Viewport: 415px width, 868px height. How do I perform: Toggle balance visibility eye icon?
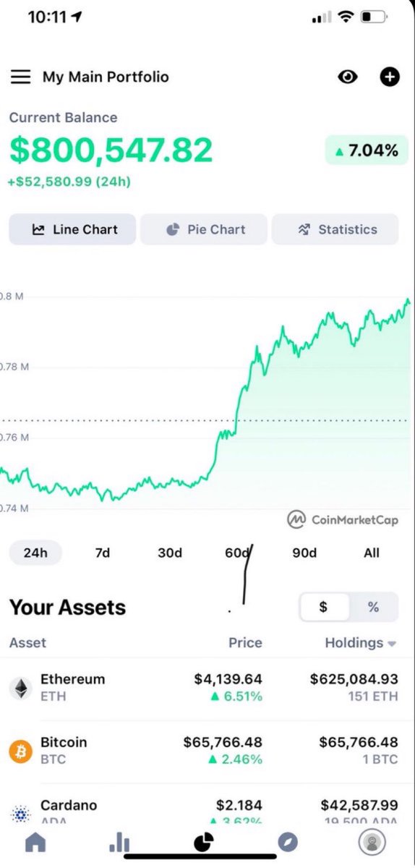pyautogui.click(x=348, y=77)
